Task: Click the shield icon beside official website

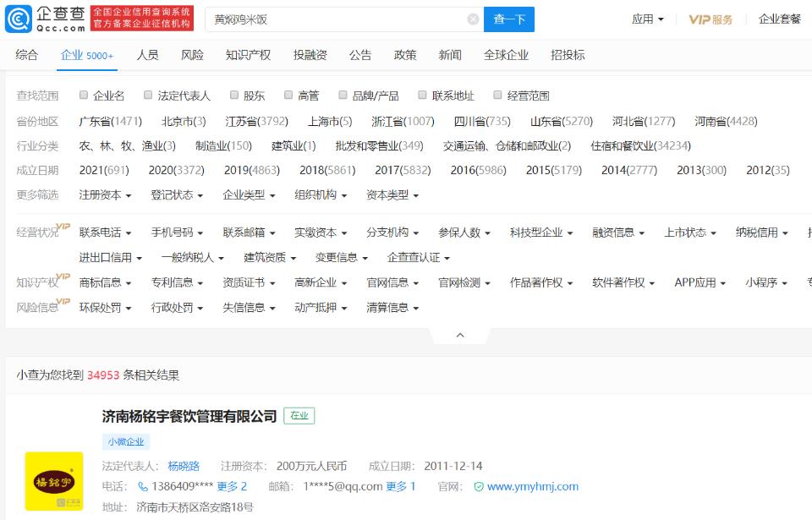Action: click(x=479, y=487)
